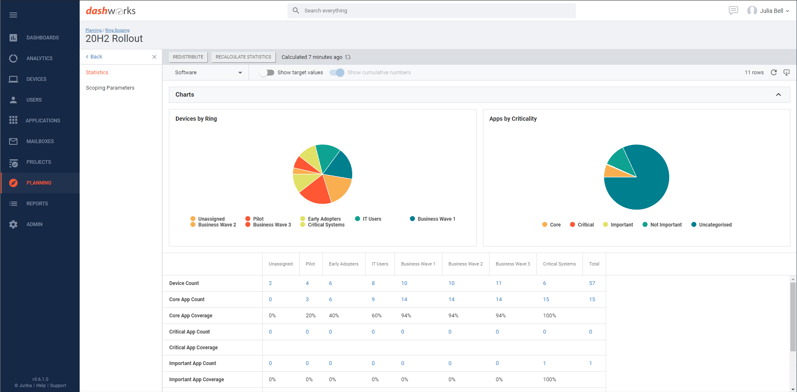797x392 pixels.
Task: Open Statistics in side panel
Action: [97, 73]
